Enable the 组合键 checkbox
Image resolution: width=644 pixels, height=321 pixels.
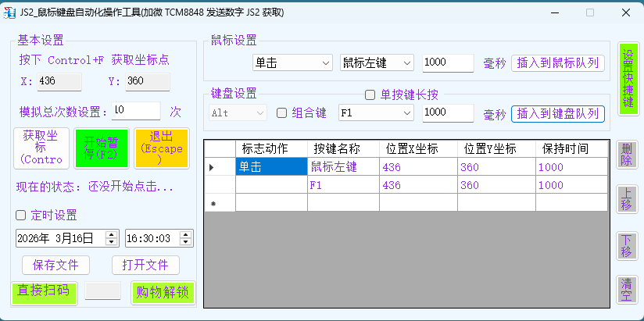click(281, 113)
